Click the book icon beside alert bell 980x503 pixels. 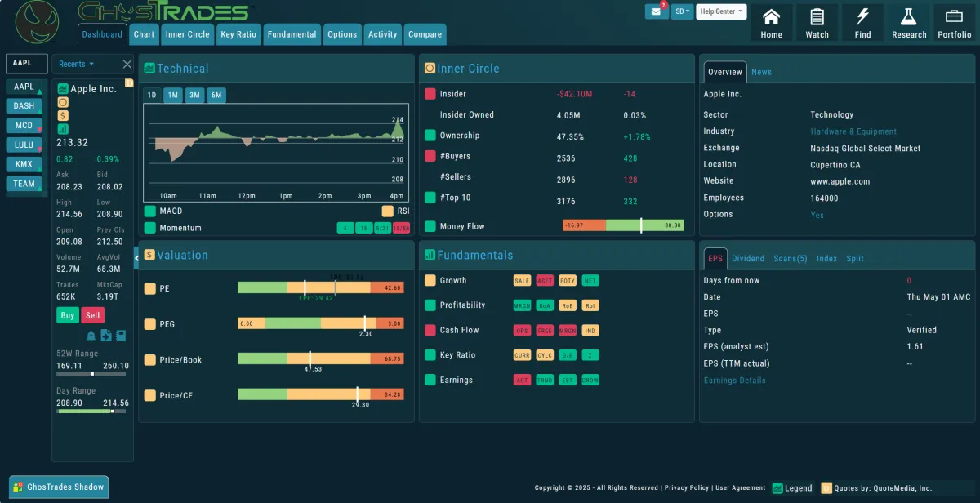coord(121,336)
